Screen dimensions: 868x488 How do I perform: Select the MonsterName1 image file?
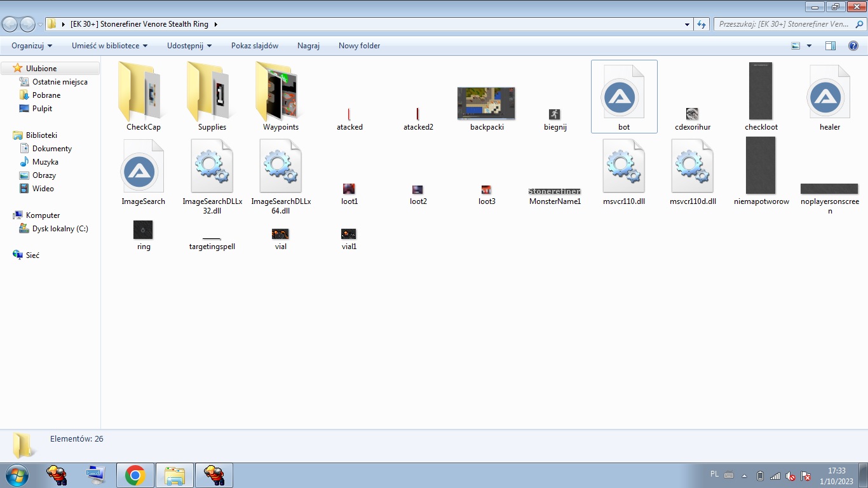pos(555,192)
